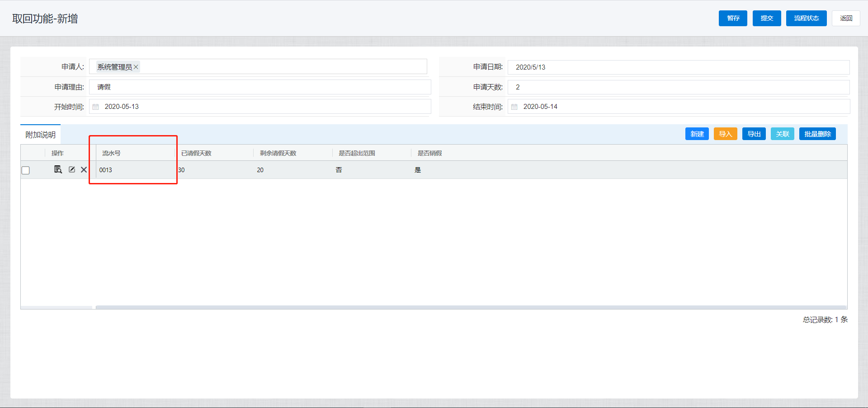Edit the 申请天数 field showing 2
The width and height of the screenshot is (868, 408).
click(x=679, y=87)
